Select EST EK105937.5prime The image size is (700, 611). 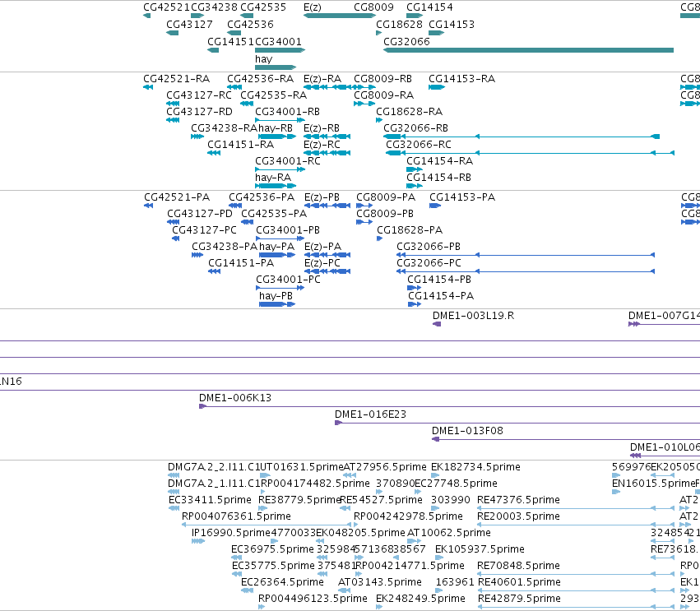480,549
